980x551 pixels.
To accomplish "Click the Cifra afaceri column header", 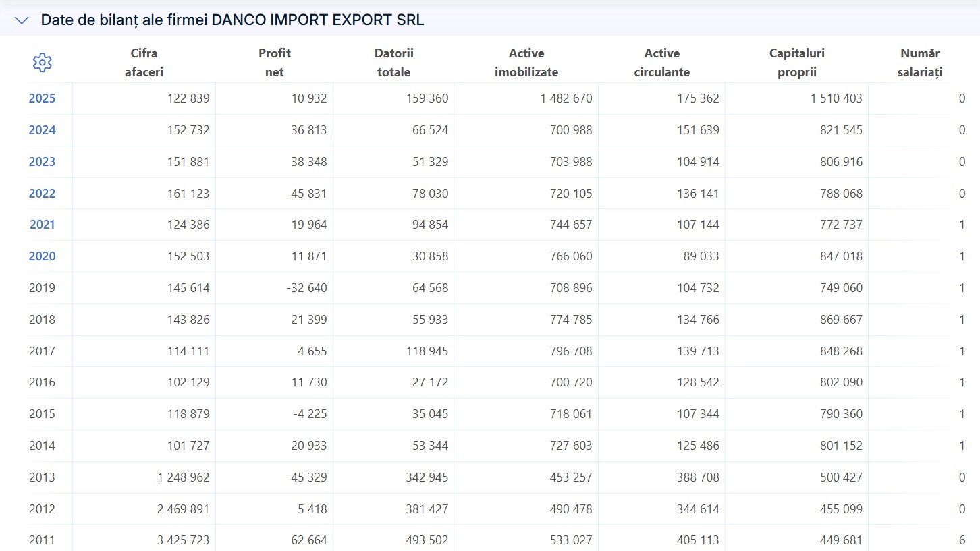I will pyautogui.click(x=144, y=63).
